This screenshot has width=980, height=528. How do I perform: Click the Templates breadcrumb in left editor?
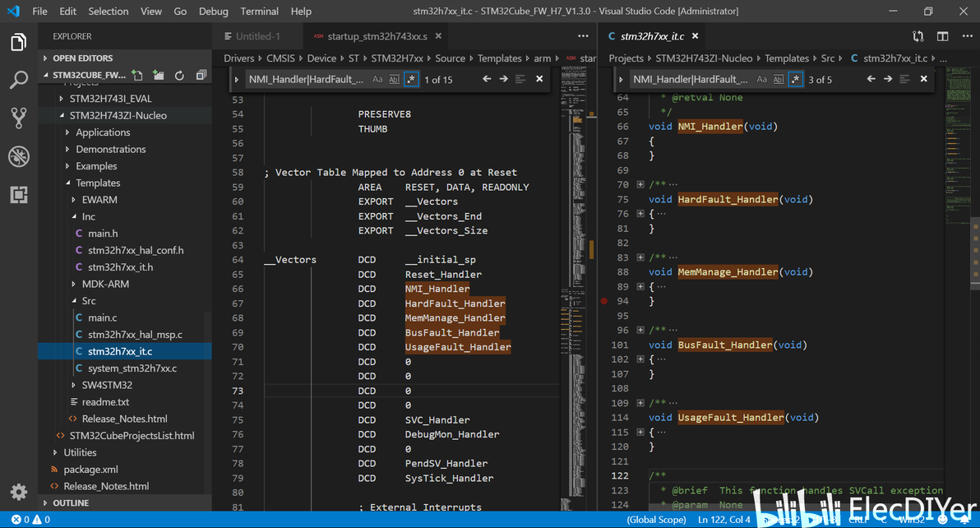coord(499,58)
